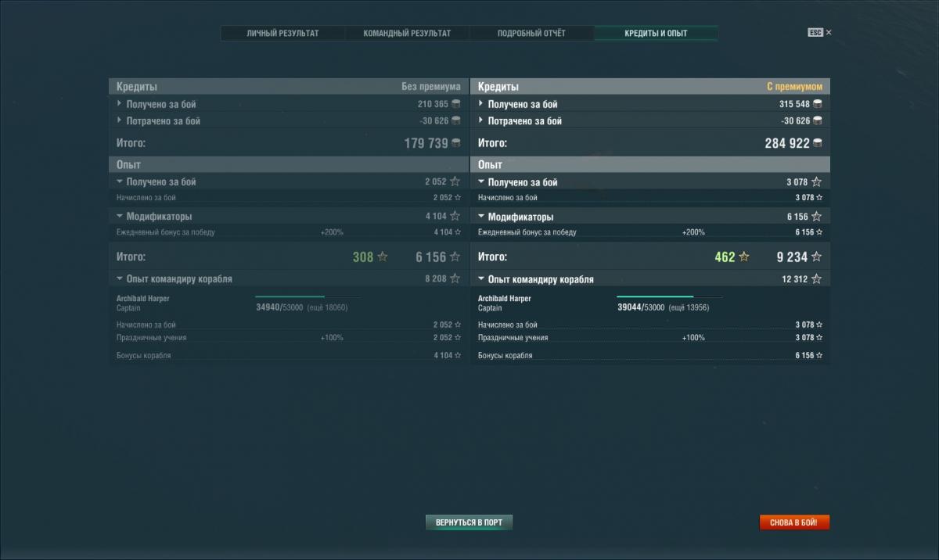Click the star icon beside 9 234 total
This screenshot has height=560, width=939.
(x=816, y=257)
